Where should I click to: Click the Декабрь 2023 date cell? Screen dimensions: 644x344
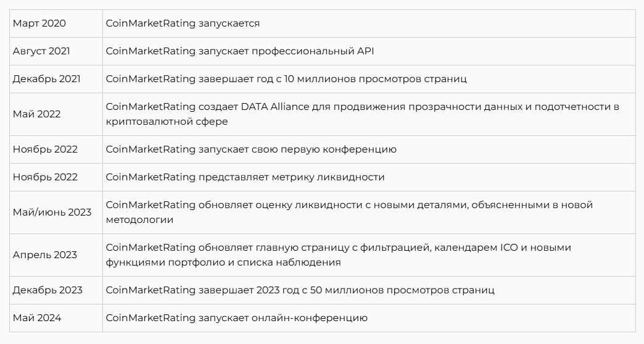tap(56, 290)
